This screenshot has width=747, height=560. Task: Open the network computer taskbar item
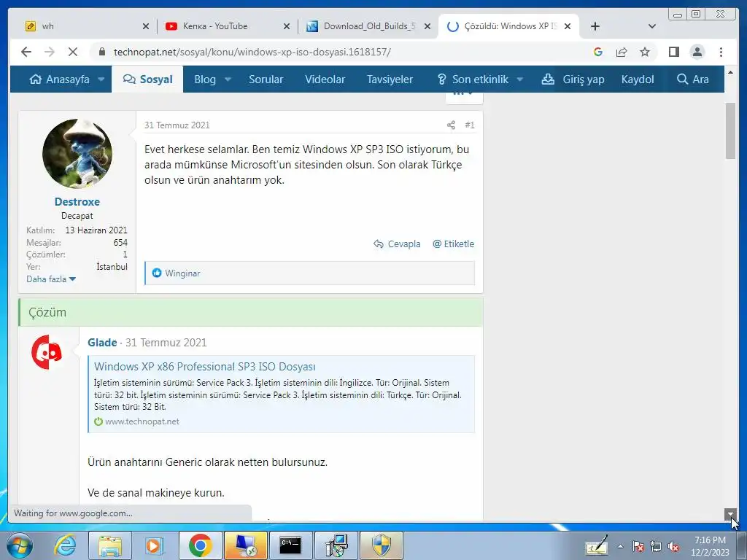pyautogui.click(x=246, y=545)
